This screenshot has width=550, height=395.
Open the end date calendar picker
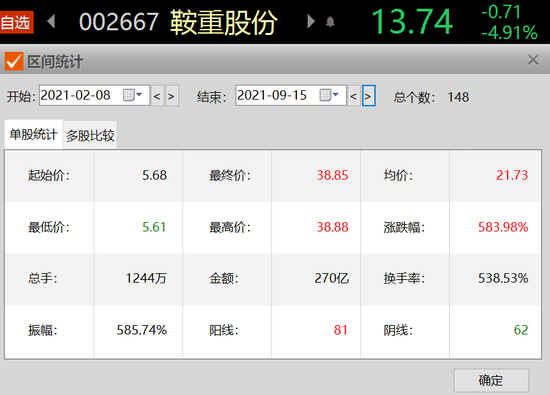pos(329,95)
